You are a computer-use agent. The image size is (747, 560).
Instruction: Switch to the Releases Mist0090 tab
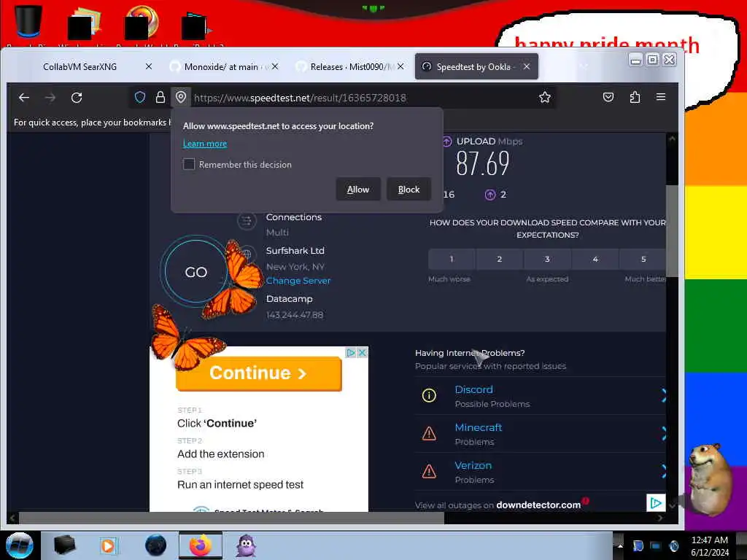pos(352,66)
